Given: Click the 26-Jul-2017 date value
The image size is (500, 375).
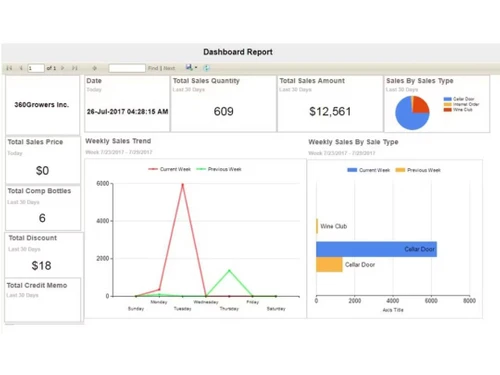Looking at the screenshot, I should pyautogui.click(x=127, y=112).
